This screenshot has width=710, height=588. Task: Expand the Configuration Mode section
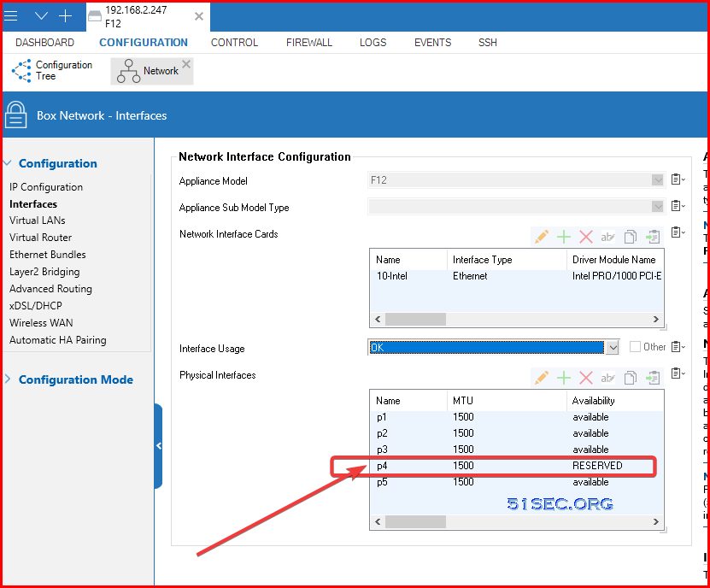pyautogui.click(x=8, y=379)
